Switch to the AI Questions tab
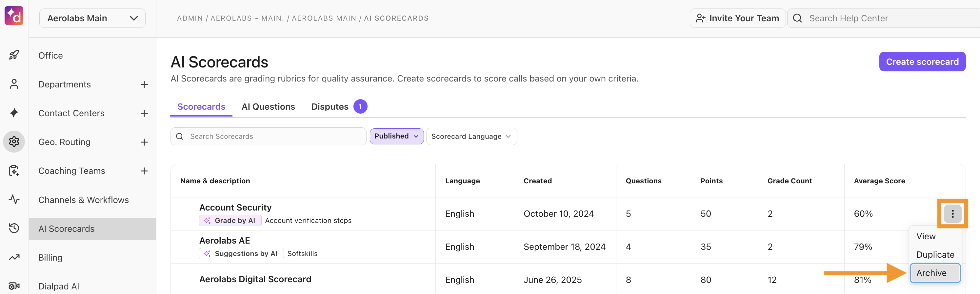The image size is (980, 294). click(268, 107)
